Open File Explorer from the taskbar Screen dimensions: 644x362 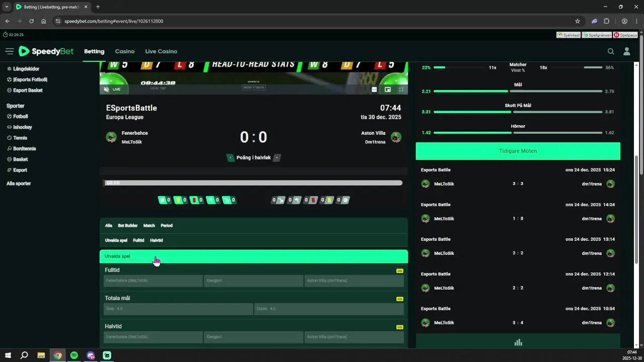point(41,355)
